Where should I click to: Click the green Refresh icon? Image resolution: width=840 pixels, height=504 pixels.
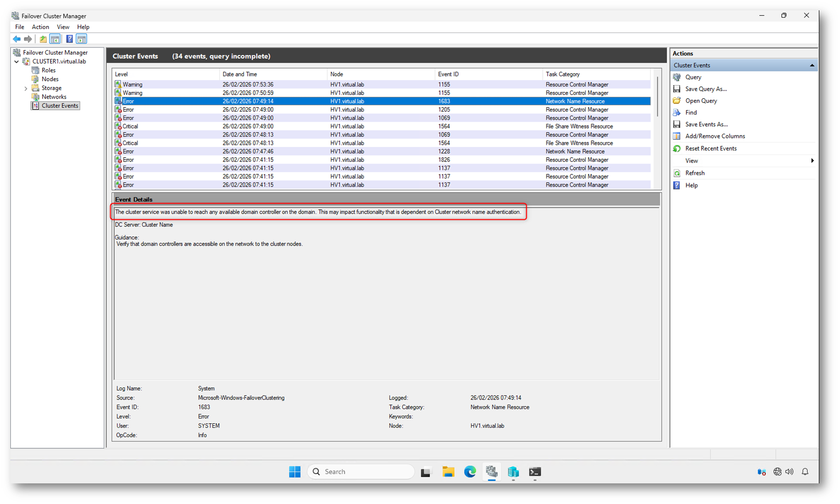point(677,173)
